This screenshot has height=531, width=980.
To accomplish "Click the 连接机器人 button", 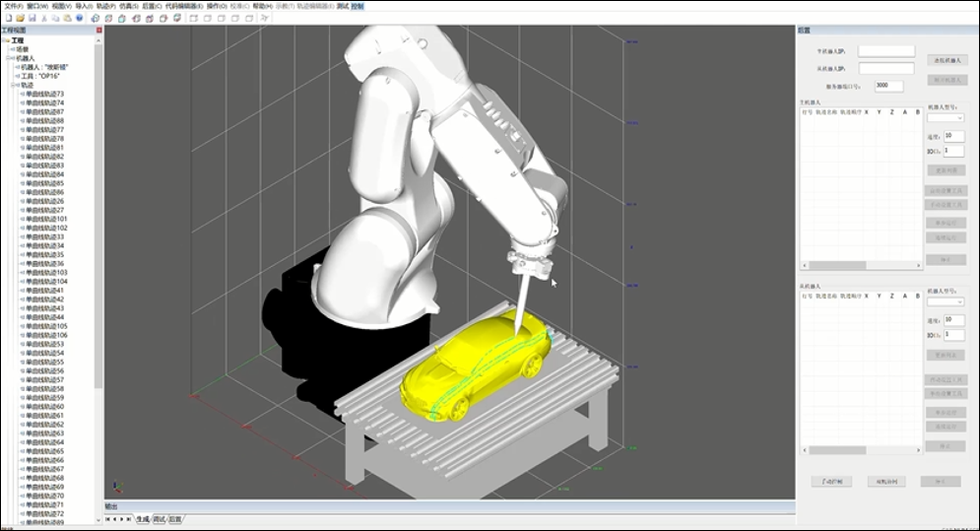I will (x=947, y=60).
